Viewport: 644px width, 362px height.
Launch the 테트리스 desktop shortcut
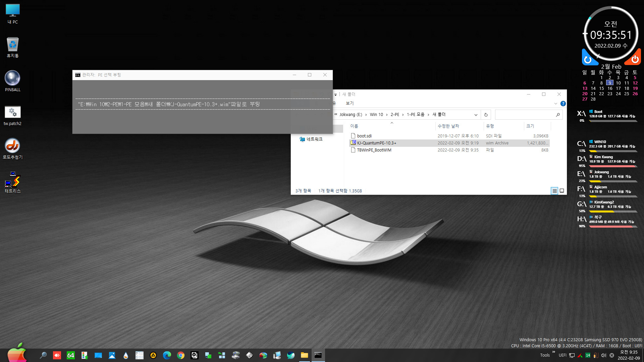pos(12,182)
